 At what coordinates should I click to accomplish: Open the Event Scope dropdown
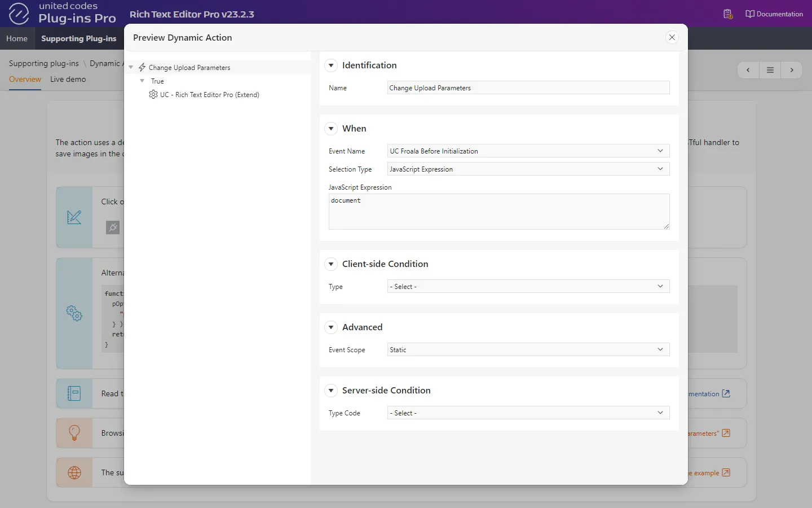pyautogui.click(x=528, y=349)
